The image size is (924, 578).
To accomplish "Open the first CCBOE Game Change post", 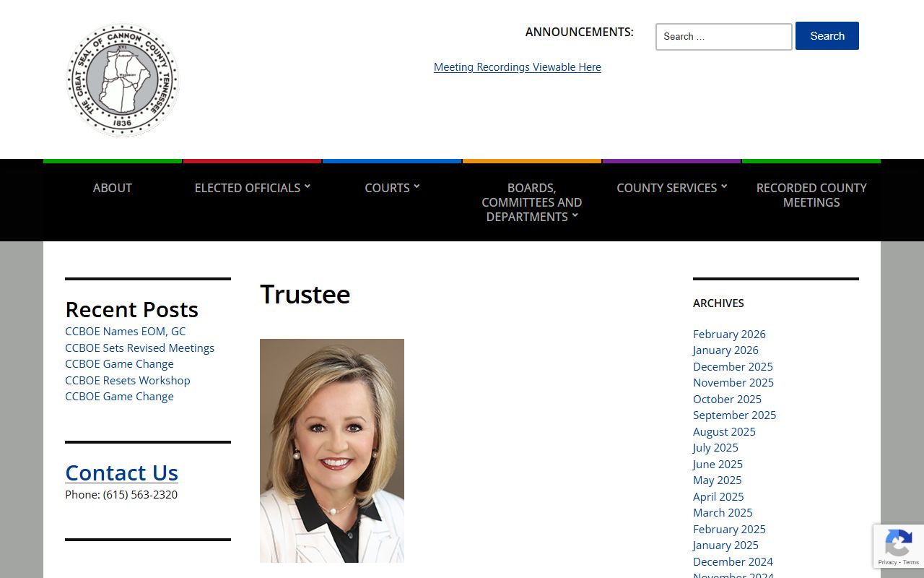I will pyautogui.click(x=120, y=364).
